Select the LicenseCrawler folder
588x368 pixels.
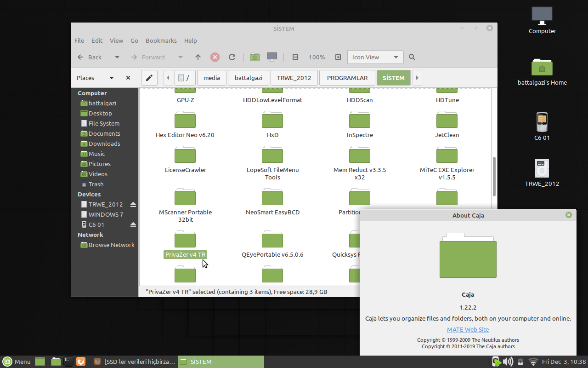point(185,159)
